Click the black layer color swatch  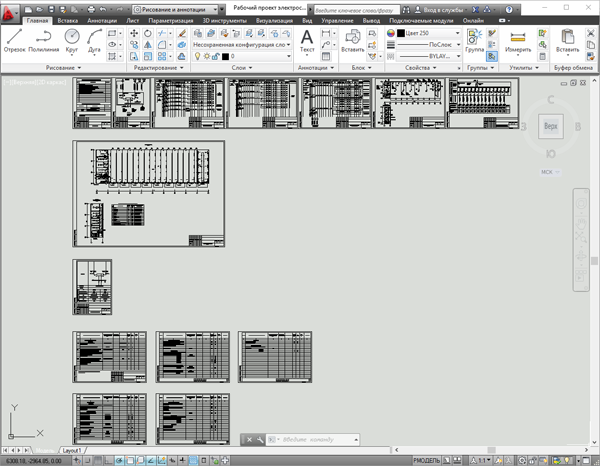click(225, 57)
